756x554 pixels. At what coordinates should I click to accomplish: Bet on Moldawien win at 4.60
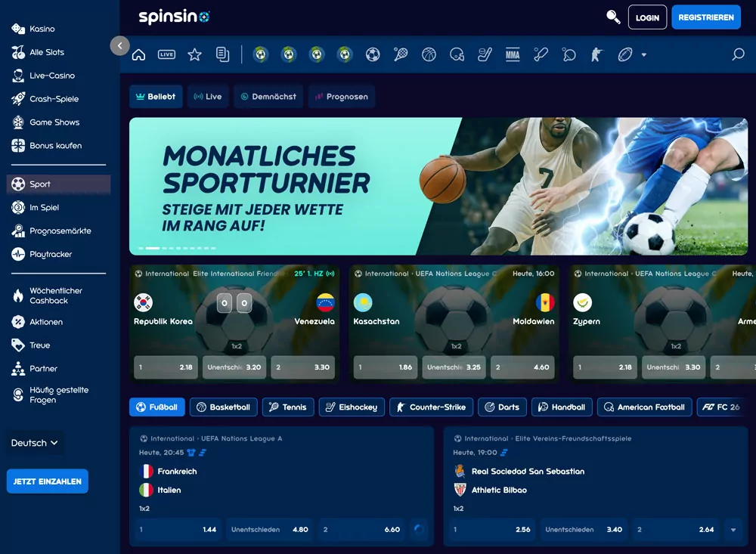point(522,367)
